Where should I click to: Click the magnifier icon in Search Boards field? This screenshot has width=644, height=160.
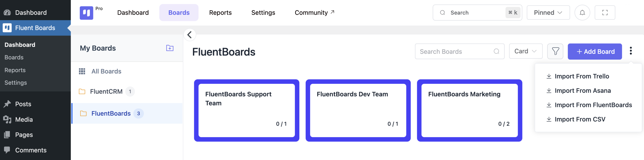[496, 51]
